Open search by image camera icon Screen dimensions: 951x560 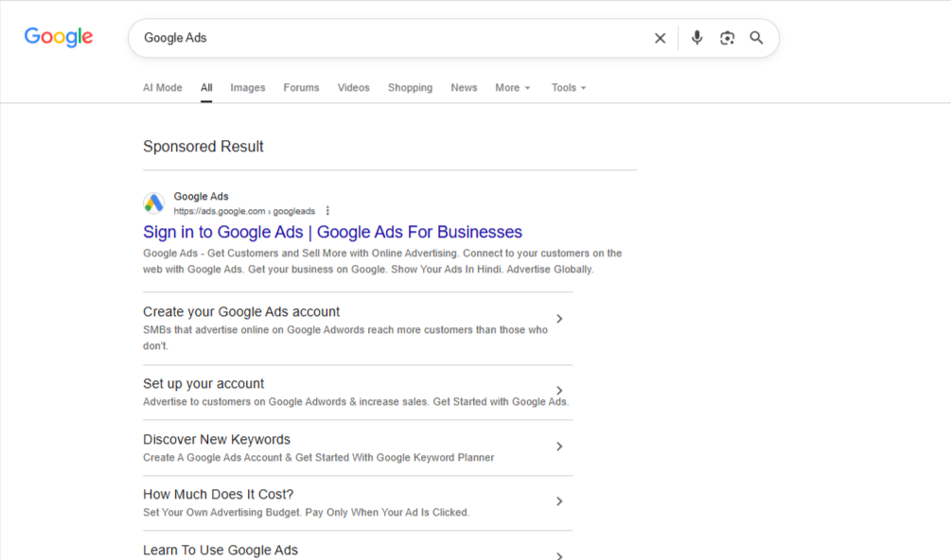tap(727, 38)
